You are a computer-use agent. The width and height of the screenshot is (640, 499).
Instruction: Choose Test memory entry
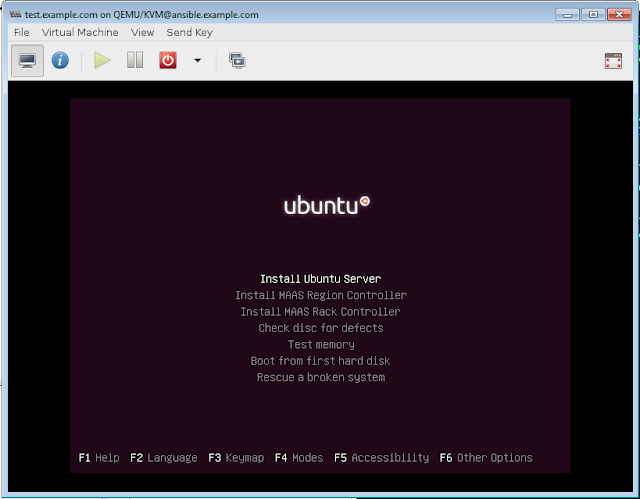321,345
